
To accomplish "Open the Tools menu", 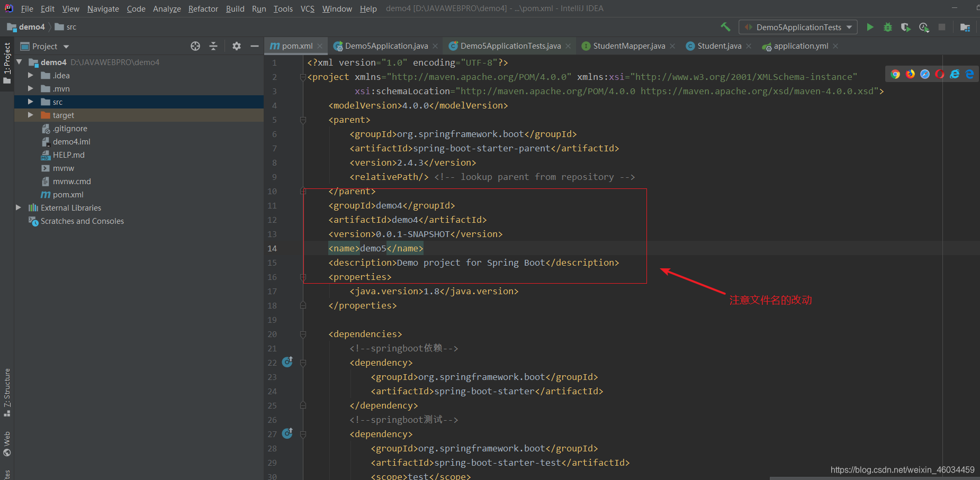I will (x=283, y=8).
